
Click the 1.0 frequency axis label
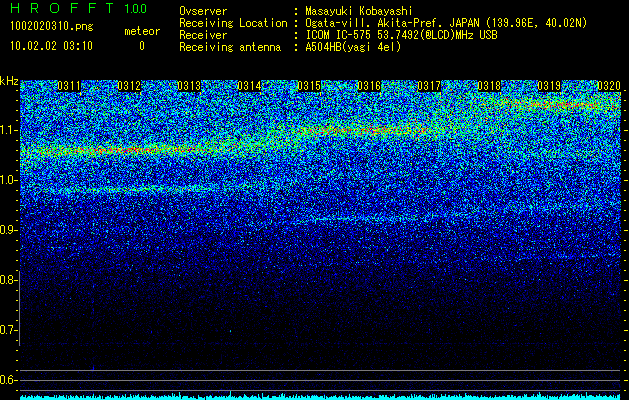point(7,180)
